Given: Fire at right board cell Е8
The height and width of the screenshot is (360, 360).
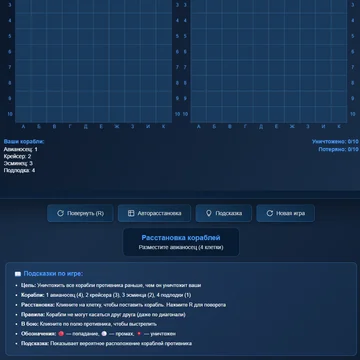Looking at the screenshot, I should coord(277,83).
